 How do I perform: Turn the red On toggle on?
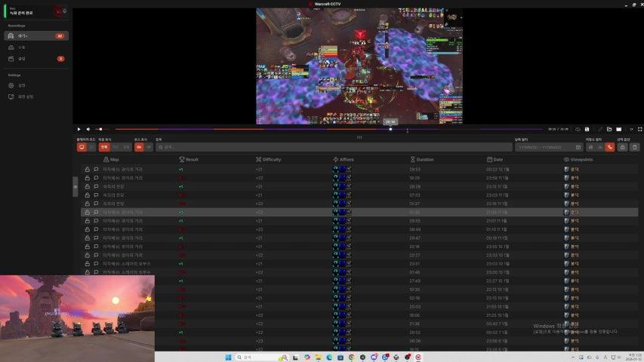coord(139,147)
